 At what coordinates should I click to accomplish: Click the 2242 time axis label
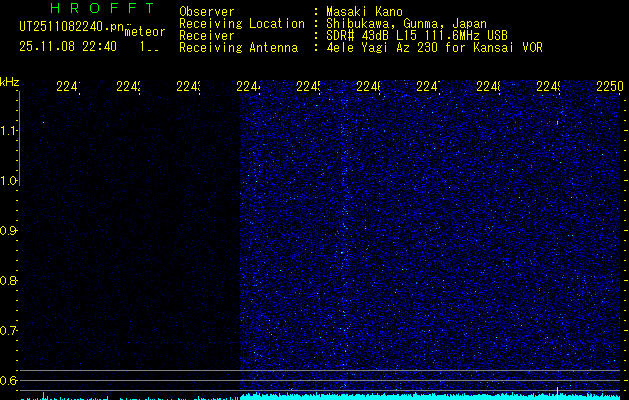coord(128,86)
